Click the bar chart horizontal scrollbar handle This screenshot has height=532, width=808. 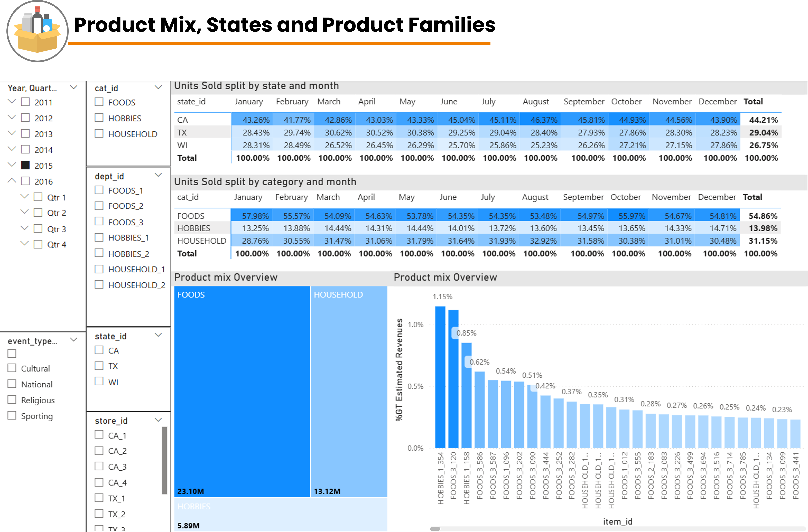tap(435, 529)
